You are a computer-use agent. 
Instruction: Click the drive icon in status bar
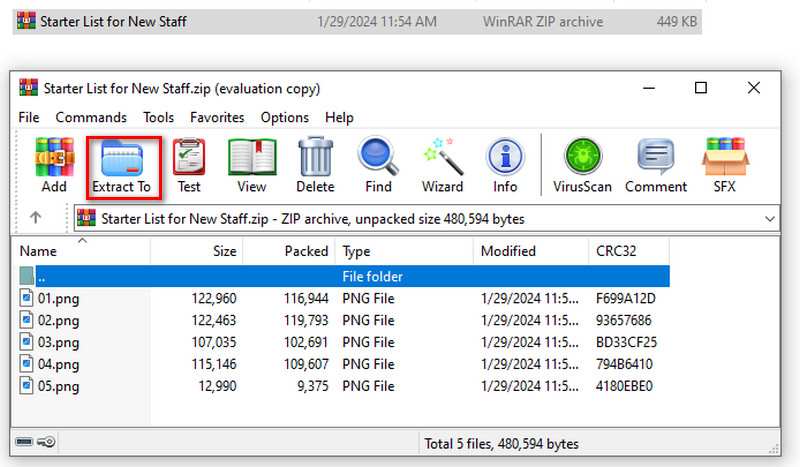(23, 441)
